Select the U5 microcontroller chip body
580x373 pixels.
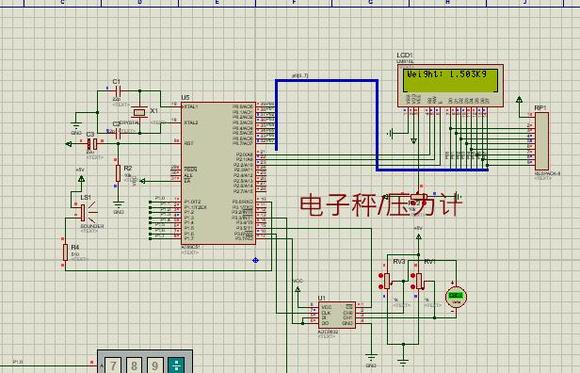point(218,174)
